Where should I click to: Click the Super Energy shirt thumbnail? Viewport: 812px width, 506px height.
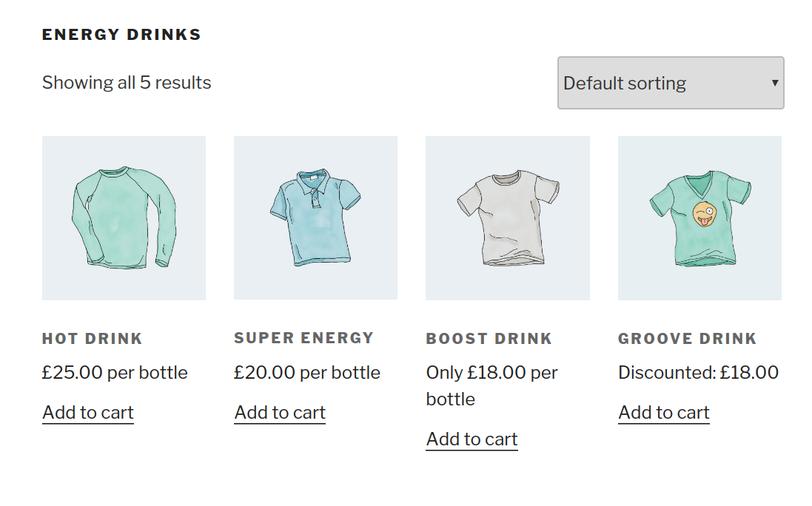[x=315, y=217]
